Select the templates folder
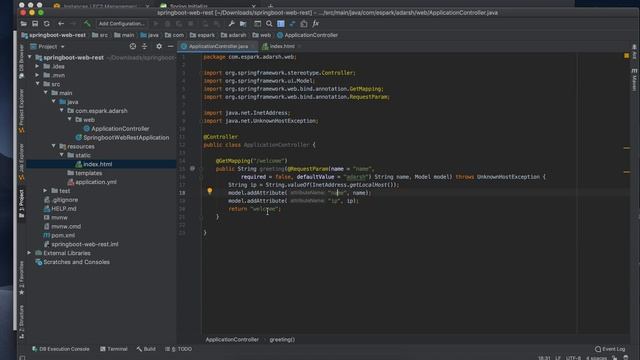 point(84,173)
